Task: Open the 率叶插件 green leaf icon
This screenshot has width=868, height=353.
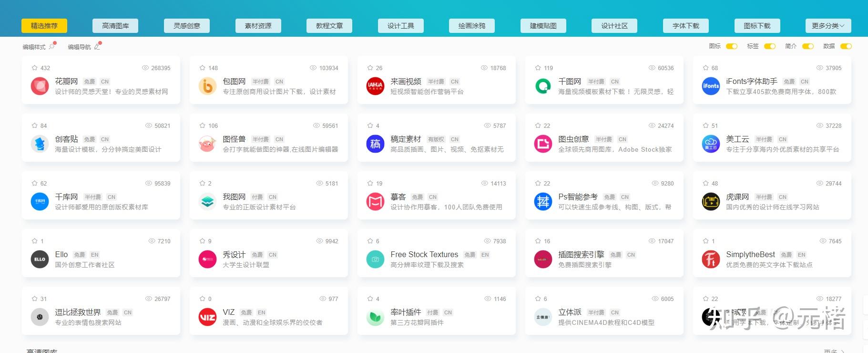Action: 375,317
